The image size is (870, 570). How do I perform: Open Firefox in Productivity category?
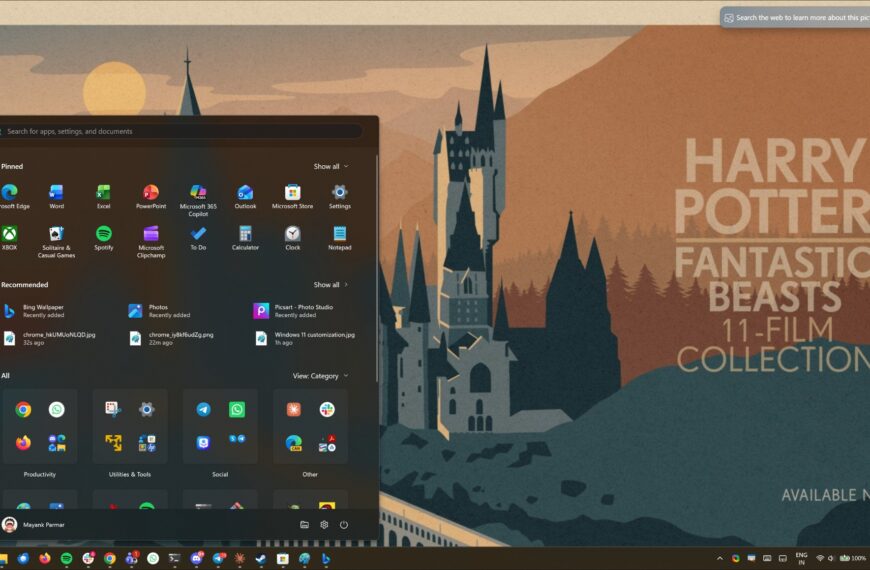pos(23,443)
